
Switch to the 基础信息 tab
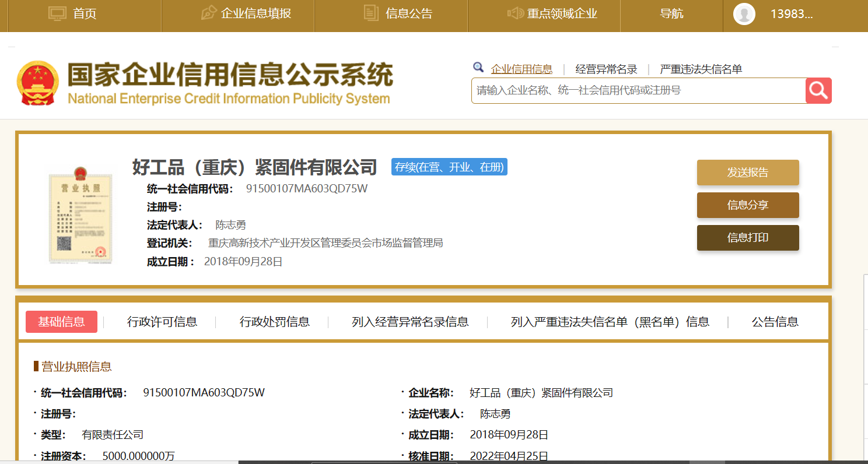point(61,322)
